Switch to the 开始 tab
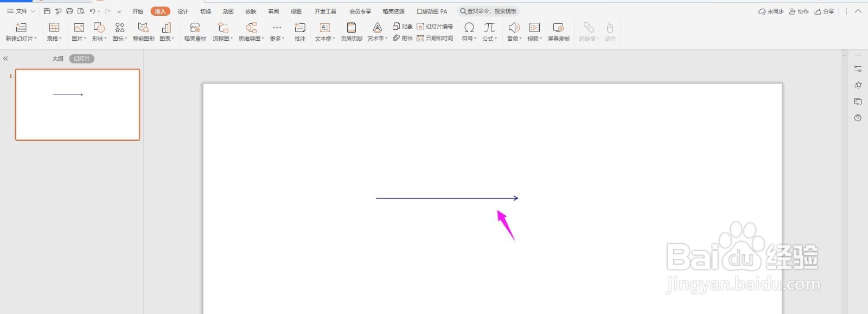The width and height of the screenshot is (868, 314). [138, 11]
